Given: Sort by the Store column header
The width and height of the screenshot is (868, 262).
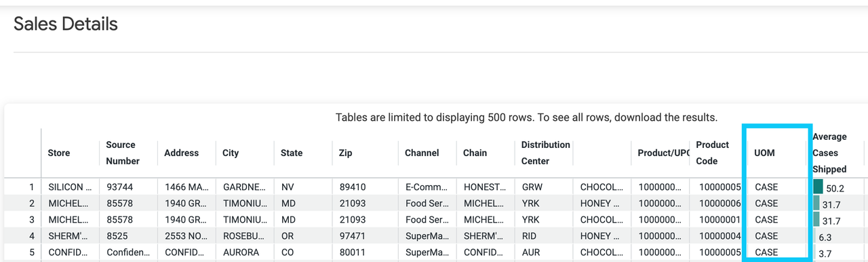Looking at the screenshot, I should tap(59, 153).
